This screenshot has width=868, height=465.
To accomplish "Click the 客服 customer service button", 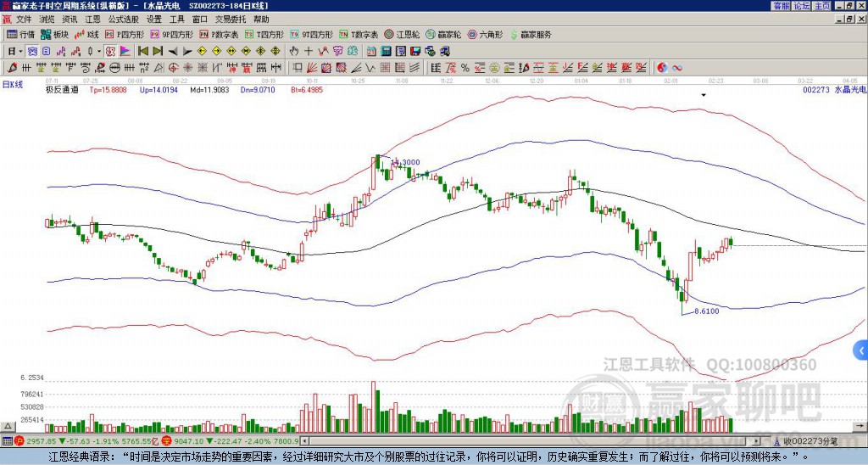I will coord(782,6).
